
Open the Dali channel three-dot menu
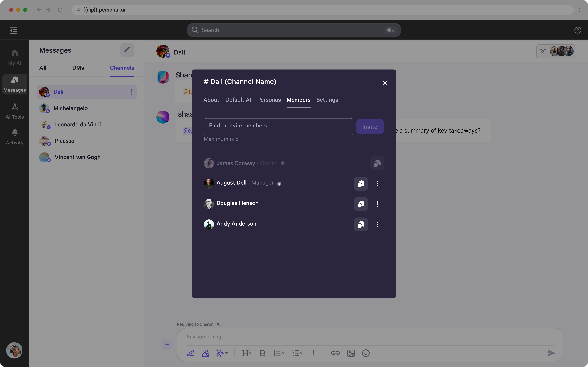(x=131, y=92)
